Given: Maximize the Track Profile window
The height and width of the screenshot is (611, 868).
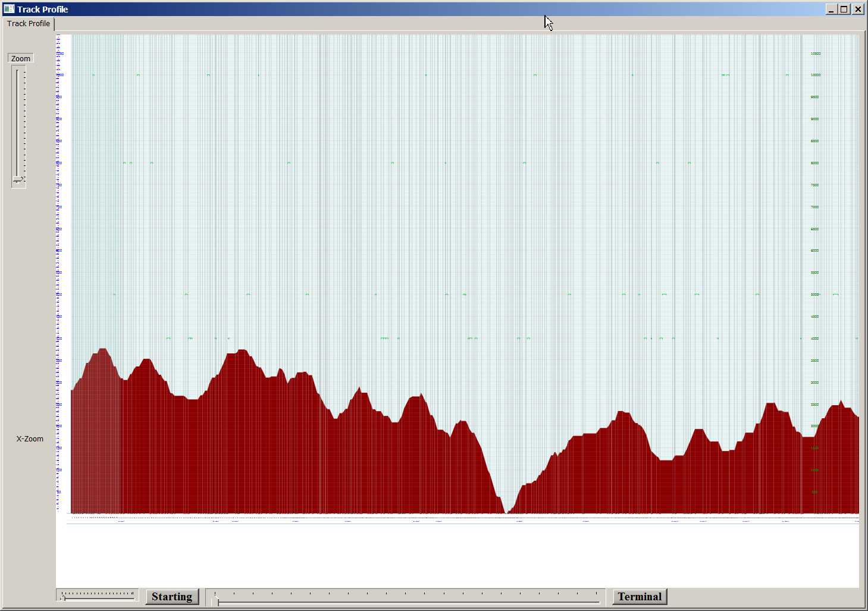Looking at the screenshot, I should pyautogui.click(x=844, y=9).
